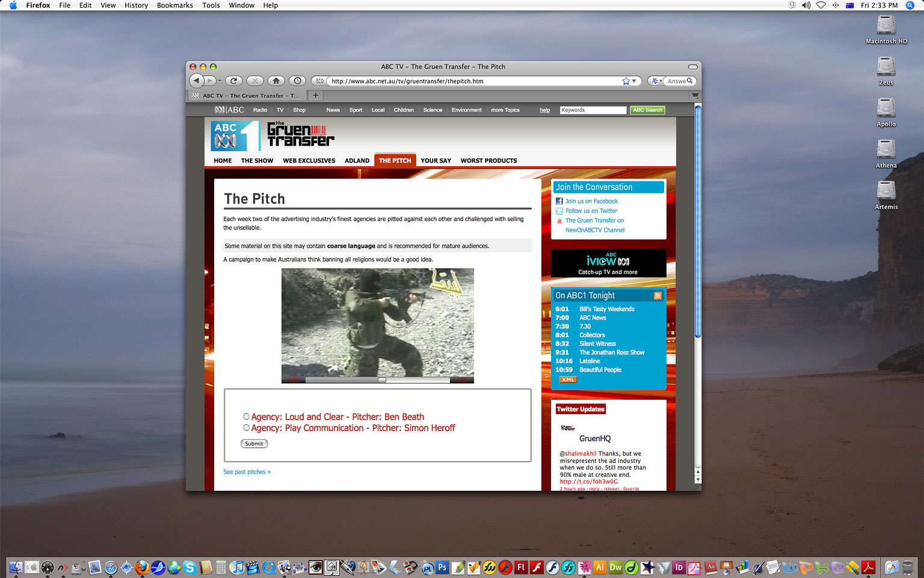This screenshot has width=924, height=578.
Task: Expand the back/forward history dropdown arrow
Action: point(220,81)
